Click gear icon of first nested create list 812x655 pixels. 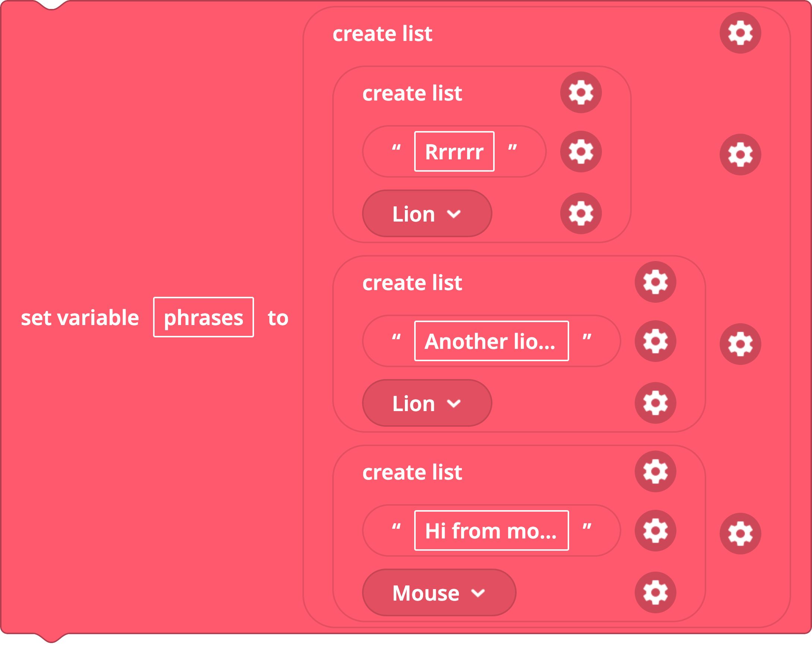click(x=581, y=92)
